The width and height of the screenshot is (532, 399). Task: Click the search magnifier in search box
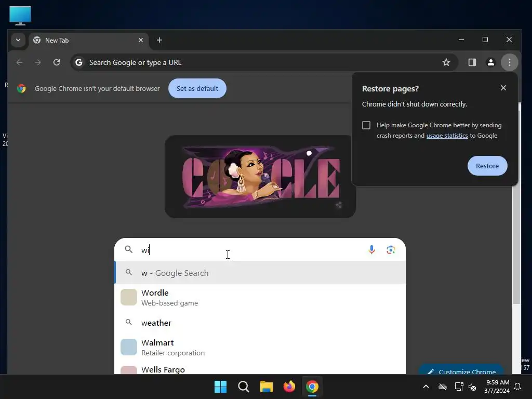tap(129, 250)
